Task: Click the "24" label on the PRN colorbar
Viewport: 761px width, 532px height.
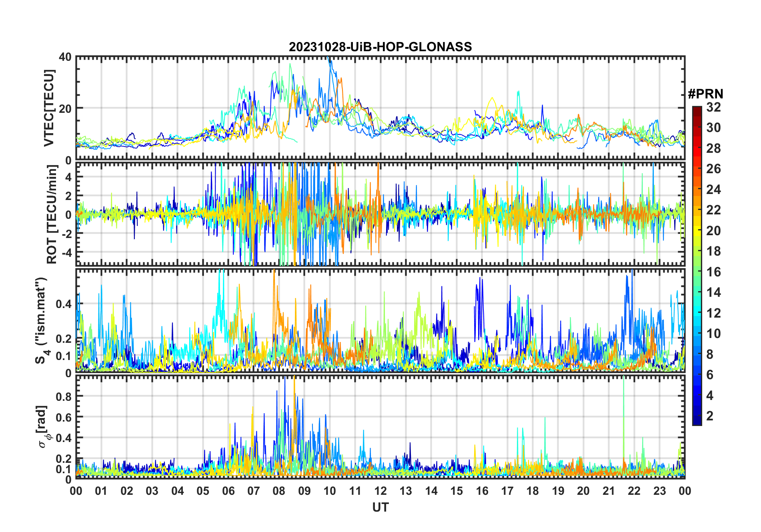Action: (x=713, y=190)
